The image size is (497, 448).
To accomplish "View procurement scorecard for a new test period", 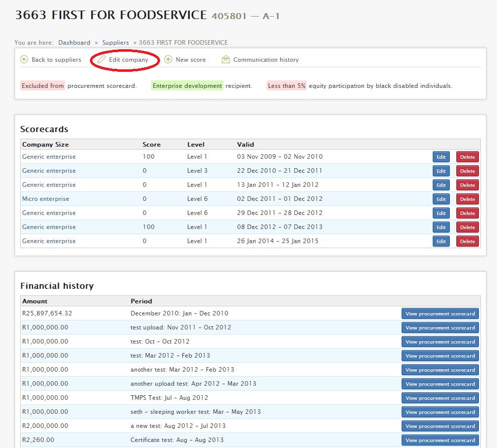I will [440, 426].
